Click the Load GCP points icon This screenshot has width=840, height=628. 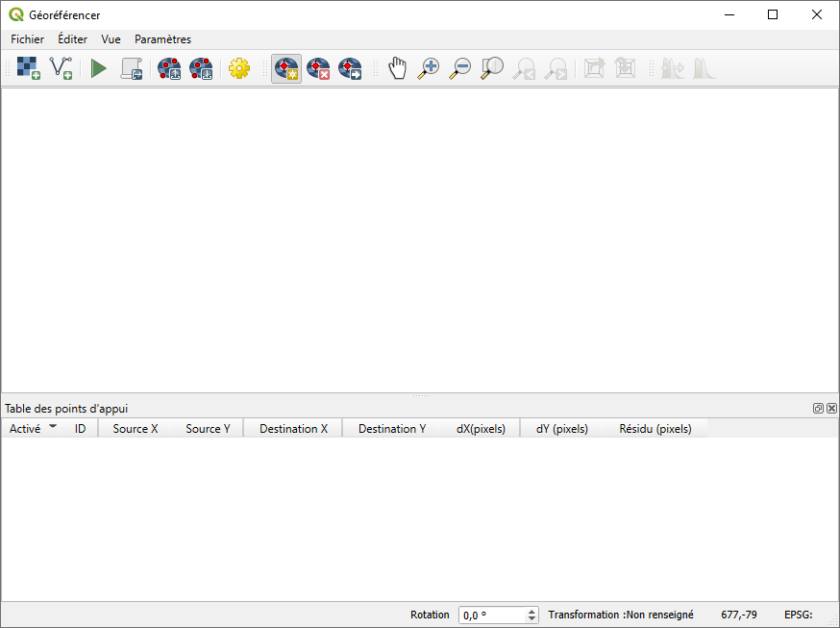click(169, 68)
